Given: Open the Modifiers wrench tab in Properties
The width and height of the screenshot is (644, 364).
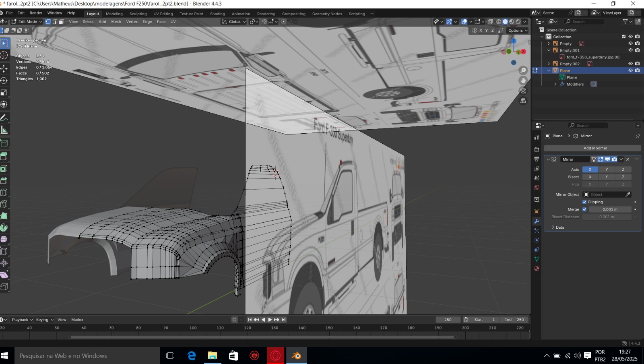Looking at the screenshot, I should (537, 221).
